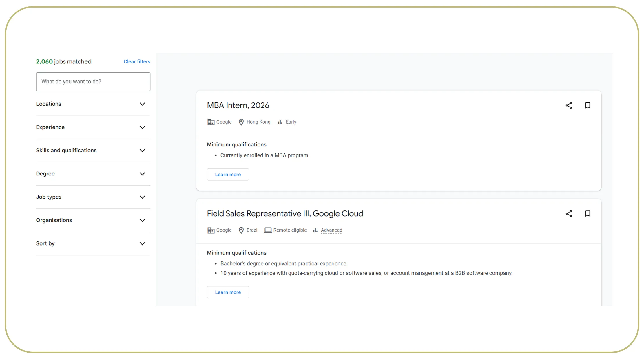Open the Experience filter
This screenshot has width=644, height=359.
pyautogui.click(x=142, y=127)
